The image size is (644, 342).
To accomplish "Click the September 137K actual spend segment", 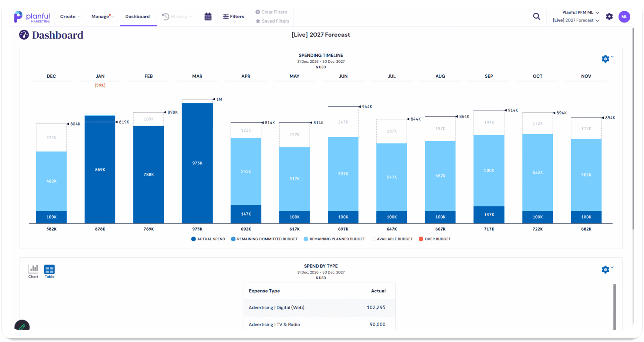I will 489,215.
